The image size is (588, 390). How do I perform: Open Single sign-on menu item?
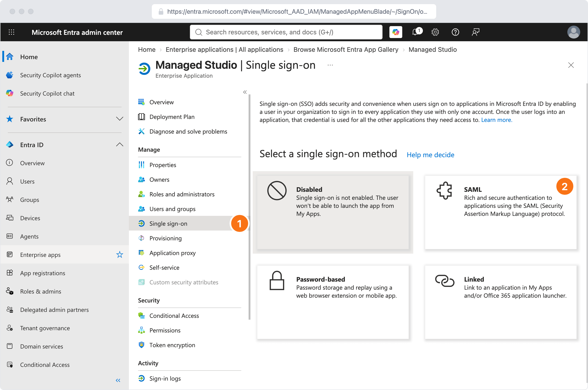(189, 223)
